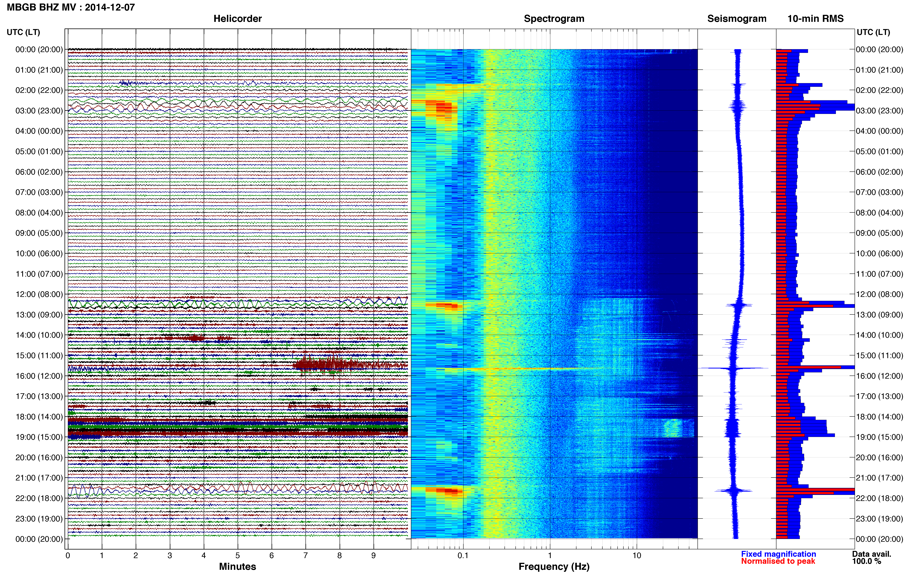Click the plot title 'MBGB BHZ MV : 2014-12-07'
The height and width of the screenshot is (578, 924).
click(71, 7)
